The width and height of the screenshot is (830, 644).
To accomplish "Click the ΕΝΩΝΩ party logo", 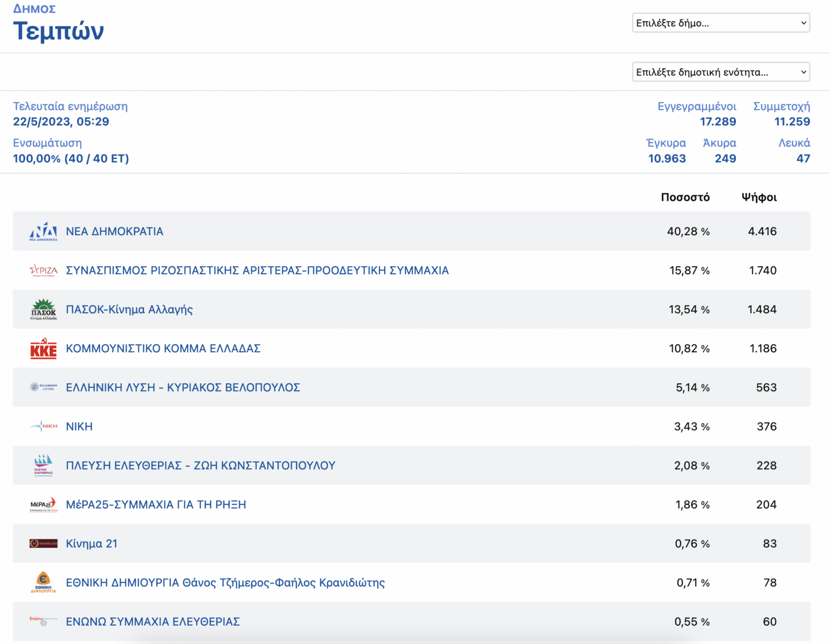I will [x=43, y=621].
